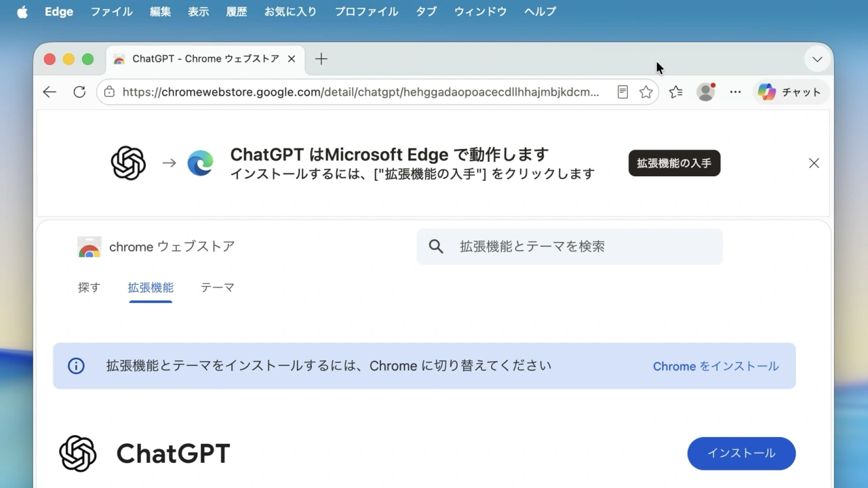Reload the page
Image resolution: width=868 pixels, height=488 pixels.
[79, 92]
